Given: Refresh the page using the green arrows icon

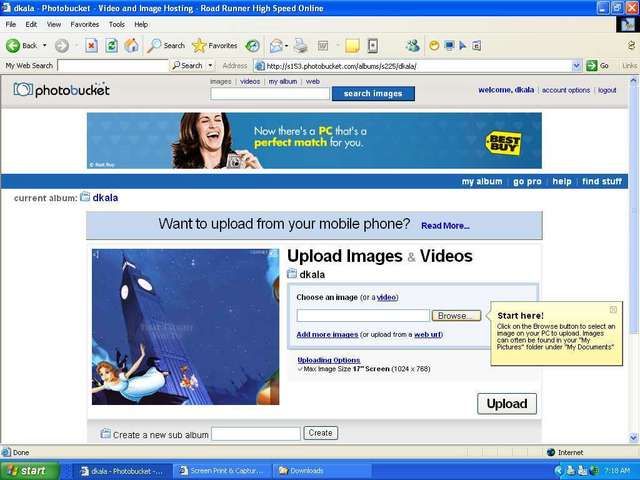Looking at the screenshot, I should 111,45.
